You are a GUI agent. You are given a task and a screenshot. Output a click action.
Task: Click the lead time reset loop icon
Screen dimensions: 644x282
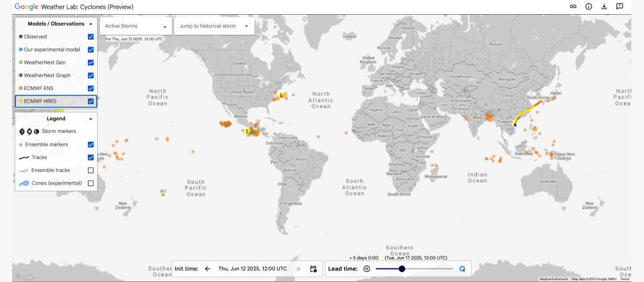click(x=462, y=269)
